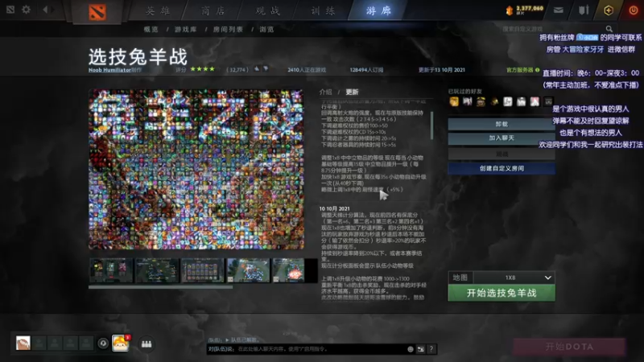Open the settings gear icon
This screenshot has height=362, width=644.
coord(27,9)
